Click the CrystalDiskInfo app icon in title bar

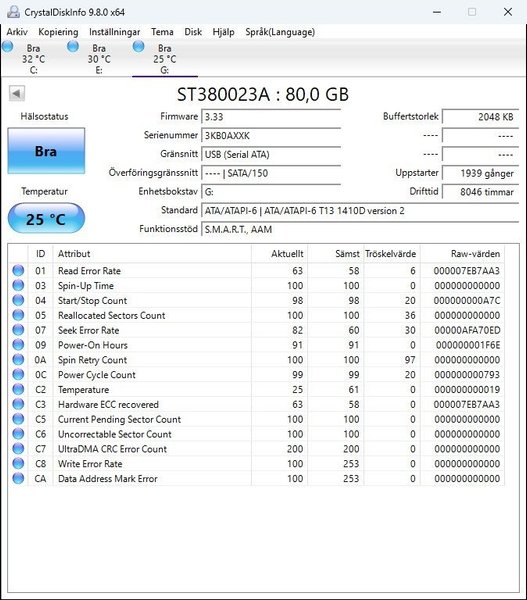13,12
